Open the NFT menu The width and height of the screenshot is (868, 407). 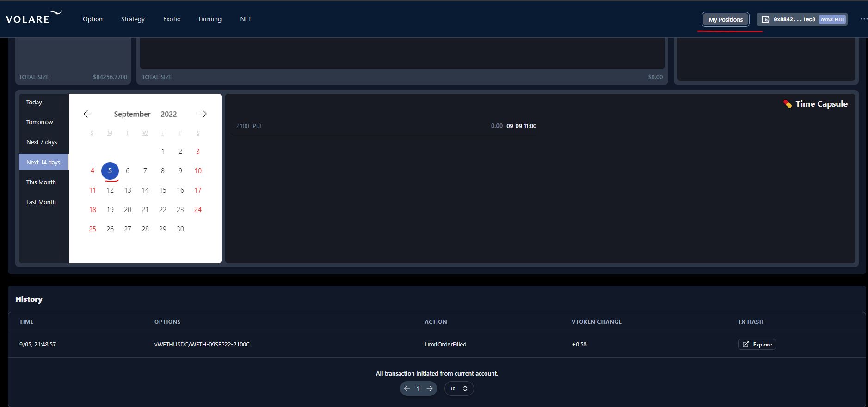coord(246,19)
